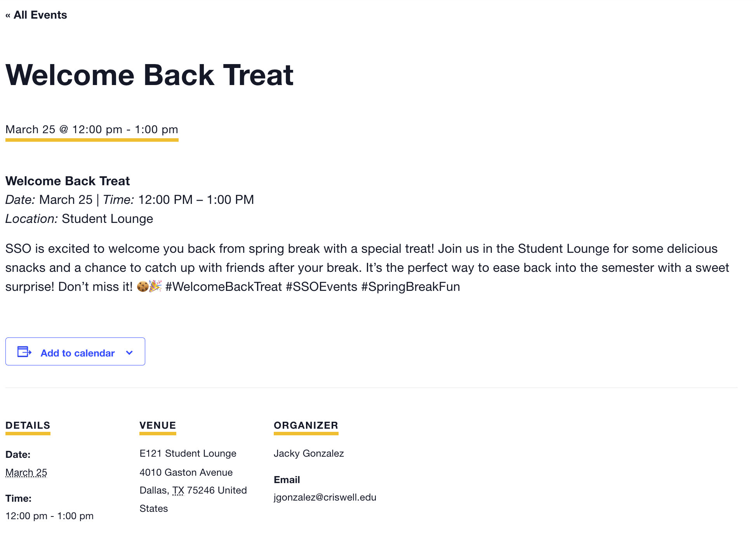Select the DETAILS section heading

pyautogui.click(x=28, y=425)
